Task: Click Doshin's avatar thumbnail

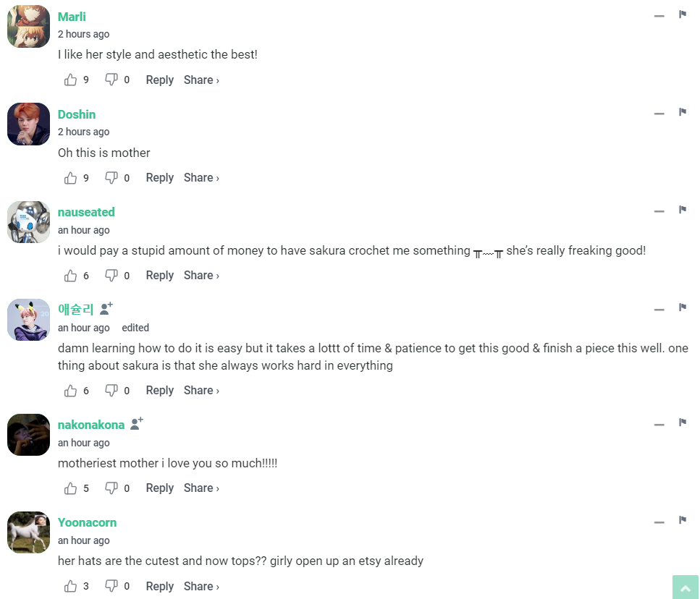Action: pos(28,124)
